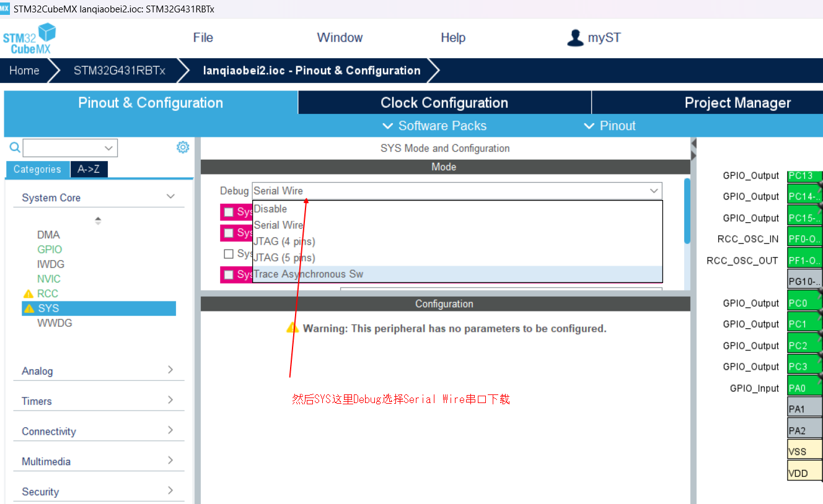Toggle the first pink Sys checkbox below Debug
This screenshot has height=504, width=823.
[x=229, y=212]
